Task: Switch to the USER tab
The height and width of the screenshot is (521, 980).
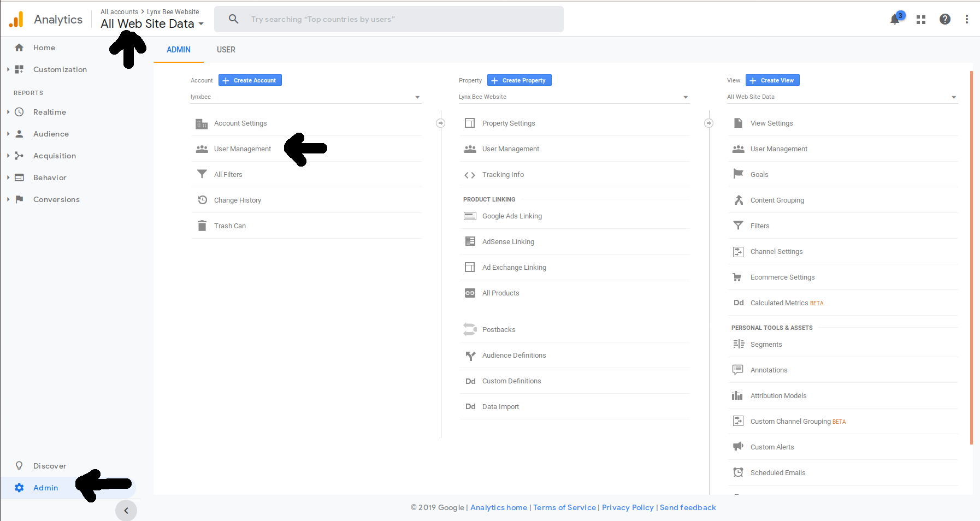Action: pos(226,50)
